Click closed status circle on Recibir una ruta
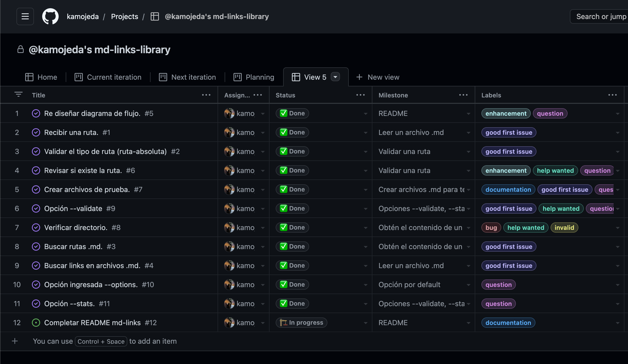This screenshot has height=364, width=628. pos(36,132)
